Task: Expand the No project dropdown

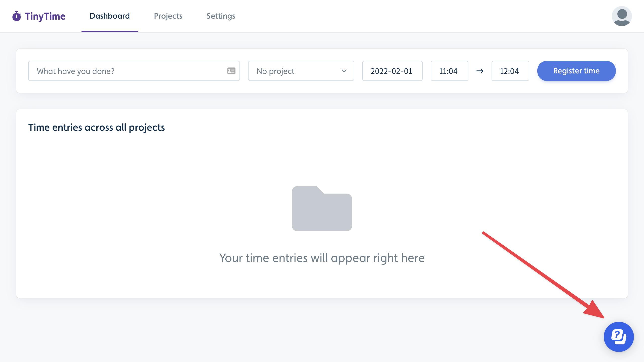Action: click(x=301, y=71)
